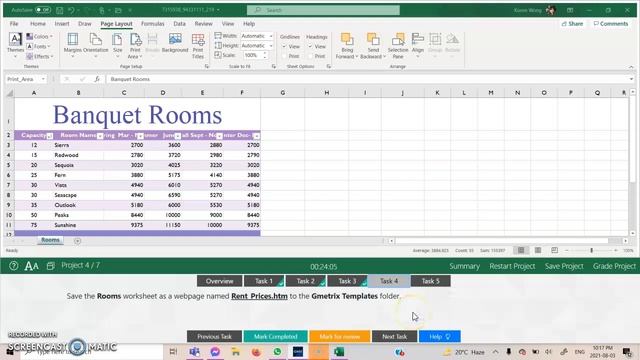Open Messenger from the Windows taskbar
This screenshot has width=640, height=360.
[215, 351]
